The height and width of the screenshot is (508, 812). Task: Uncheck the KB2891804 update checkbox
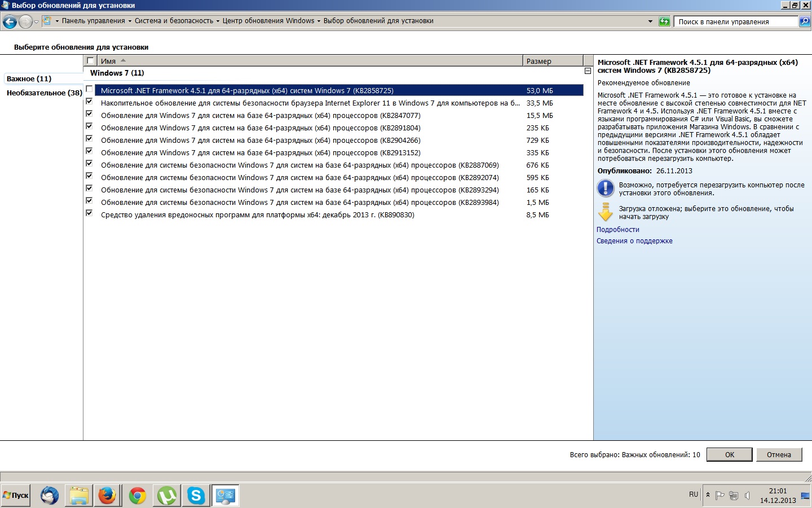click(x=89, y=126)
